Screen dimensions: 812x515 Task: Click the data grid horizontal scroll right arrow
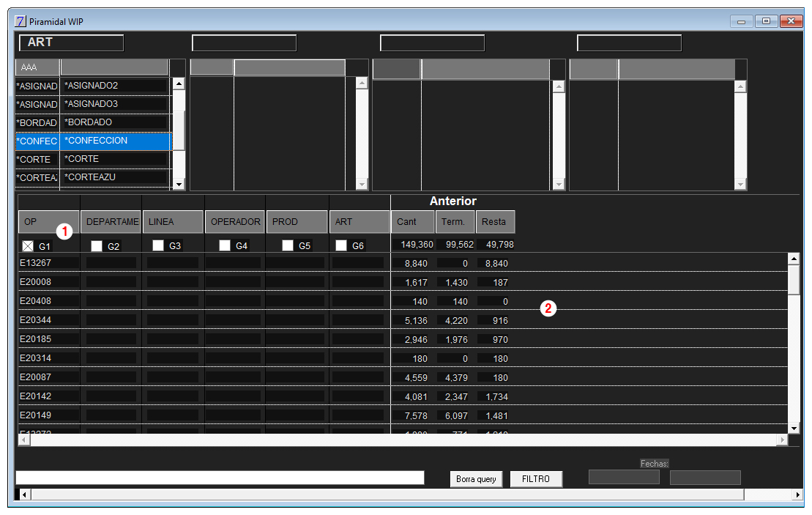tap(783, 440)
